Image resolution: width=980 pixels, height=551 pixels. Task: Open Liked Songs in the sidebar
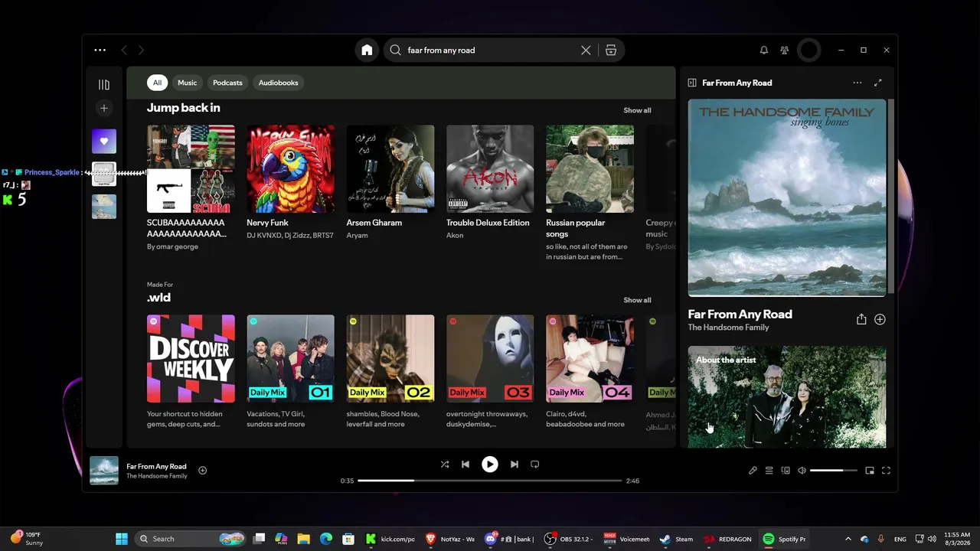point(104,141)
